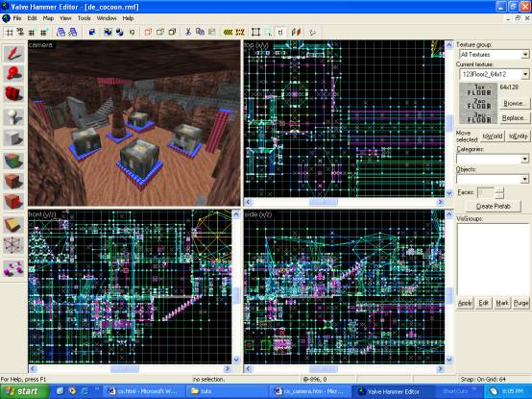Group selected objects with toolbar icon
This screenshot has width=532, height=399.
(x=108, y=33)
